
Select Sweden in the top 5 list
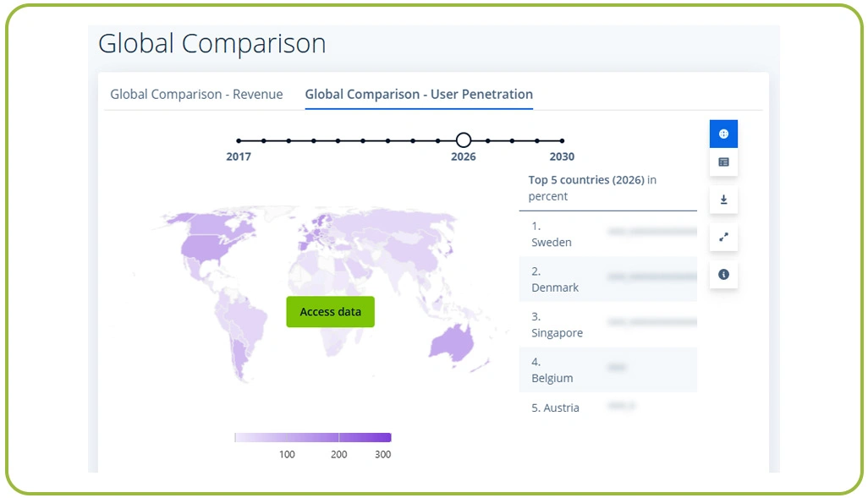click(x=607, y=234)
